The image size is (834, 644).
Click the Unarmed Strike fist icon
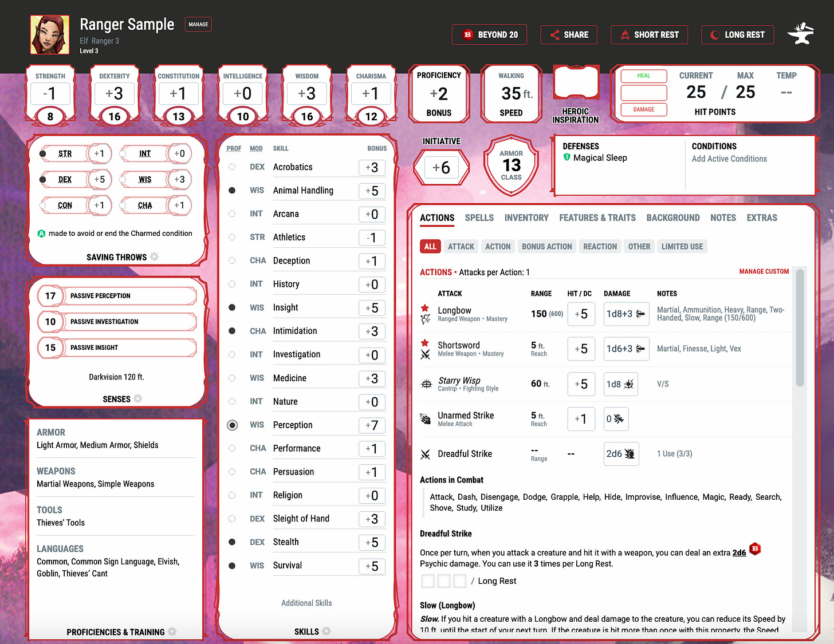point(425,418)
